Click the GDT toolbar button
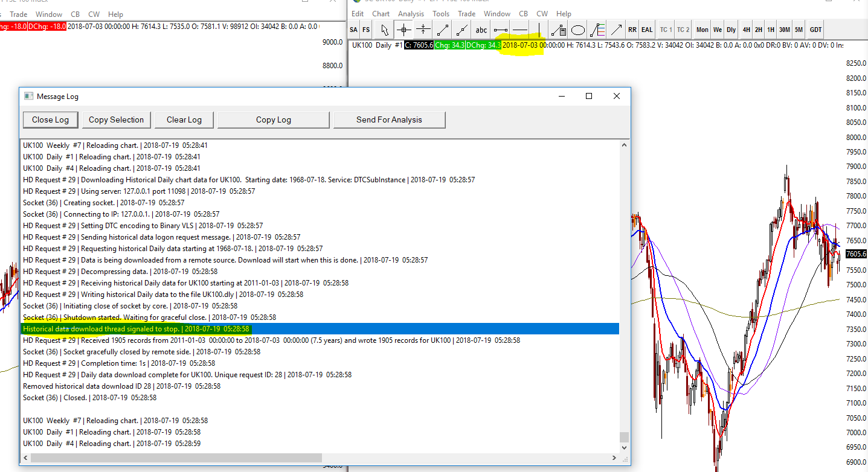Viewport: 868px width, 472px height. (815, 30)
